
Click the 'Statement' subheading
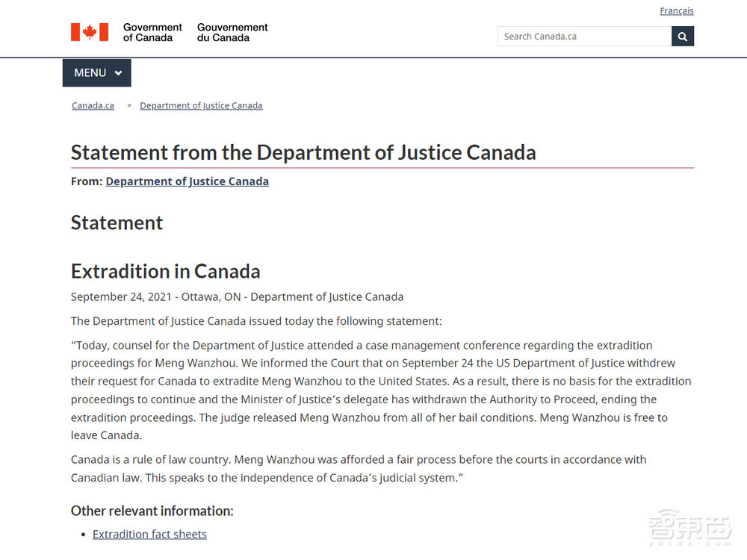[117, 223]
